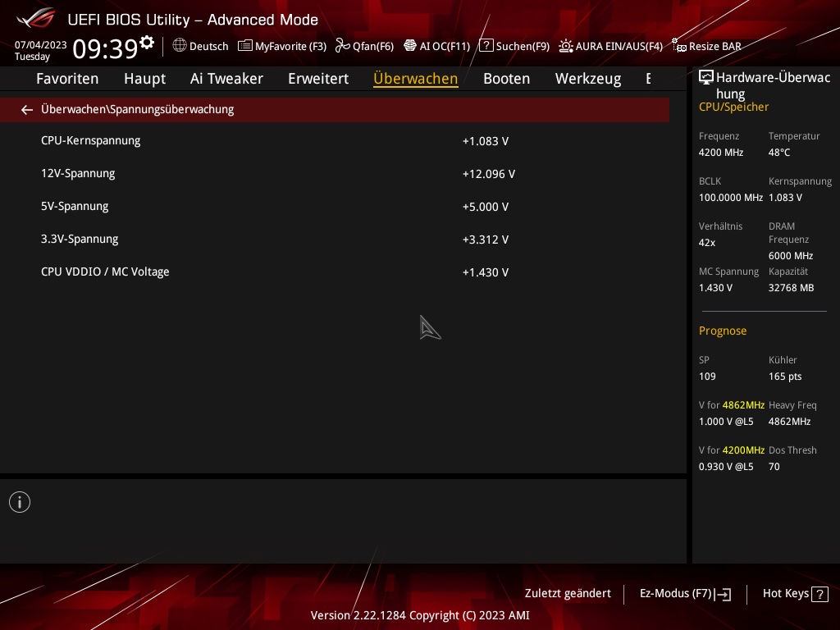Open the Booten tab
840x630 pixels.
pyautogui.click(x=506, y=79)
